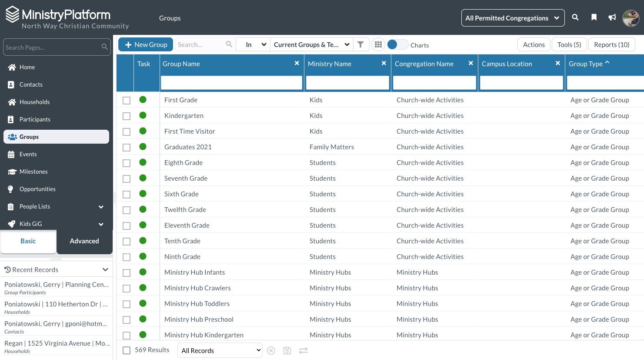Select all with the 569 Results checkbox
This screenshot has width=644, height=360.
pyautogui.click(x=127, y=350)
